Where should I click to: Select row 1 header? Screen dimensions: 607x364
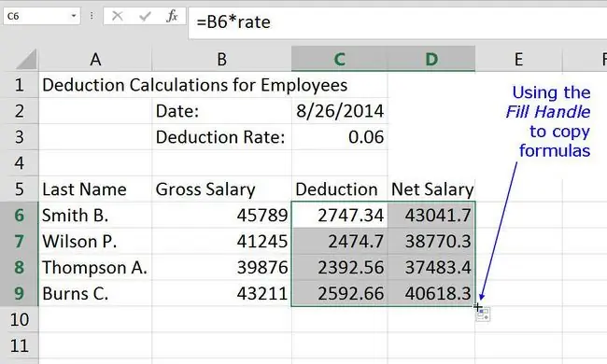click(x=20, y=85)
